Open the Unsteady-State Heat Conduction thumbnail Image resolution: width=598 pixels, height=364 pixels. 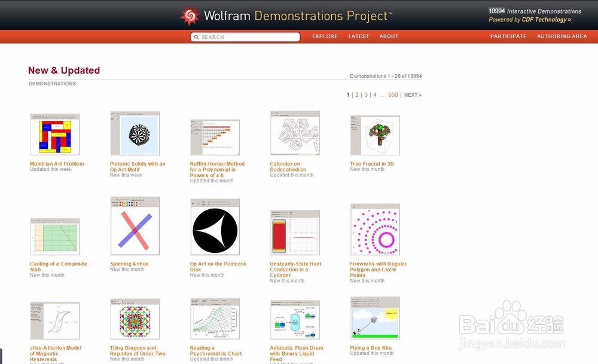click(295, 233)
